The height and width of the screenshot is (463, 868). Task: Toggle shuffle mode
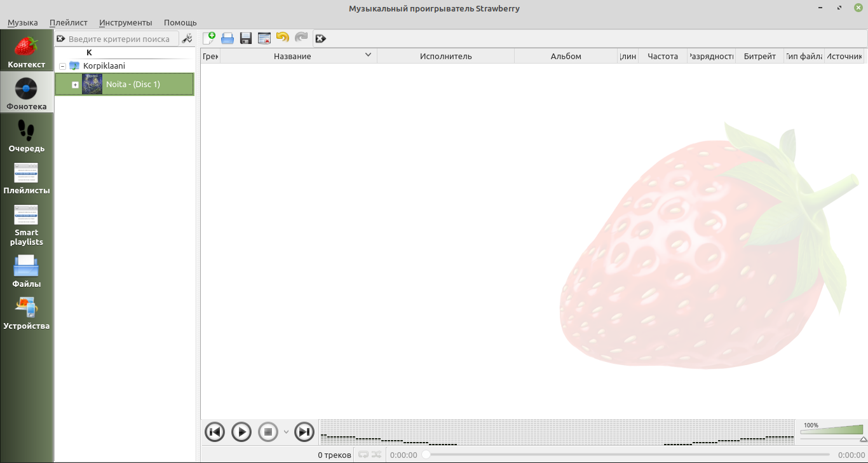point(377,455)
